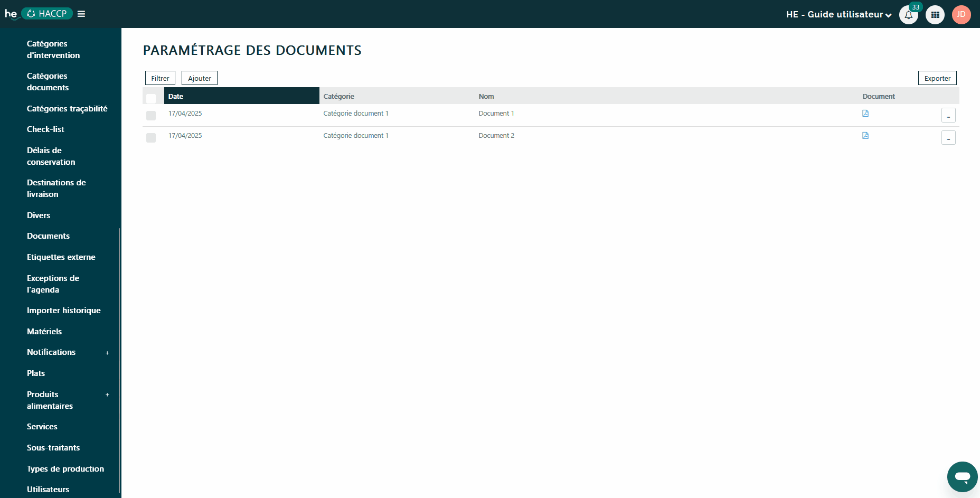Click the HACCP logo badge
Screen dimensions: 980x498
[x=47, y=14]
